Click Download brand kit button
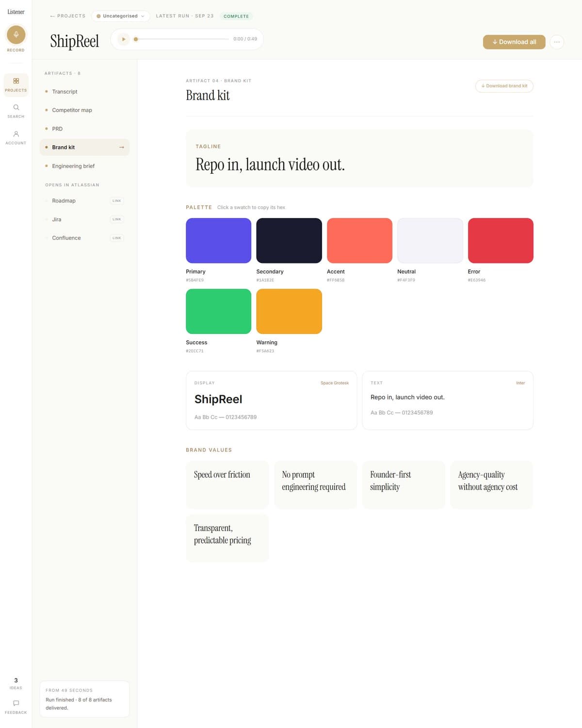This screenshot has width=582, height=728. pos(504,86)
